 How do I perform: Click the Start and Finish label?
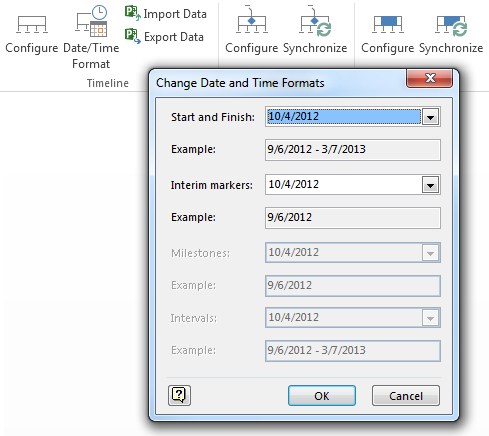(213, 117)
